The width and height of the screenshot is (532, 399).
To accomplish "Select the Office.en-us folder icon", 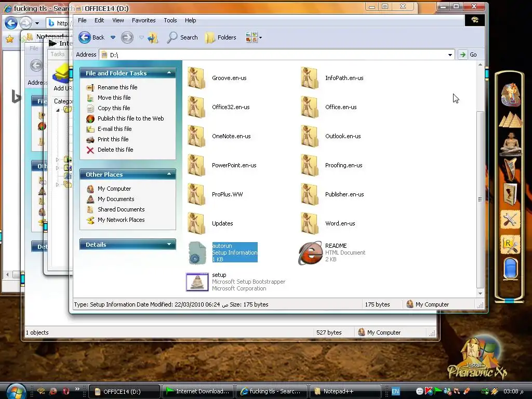I will (310, 107).
